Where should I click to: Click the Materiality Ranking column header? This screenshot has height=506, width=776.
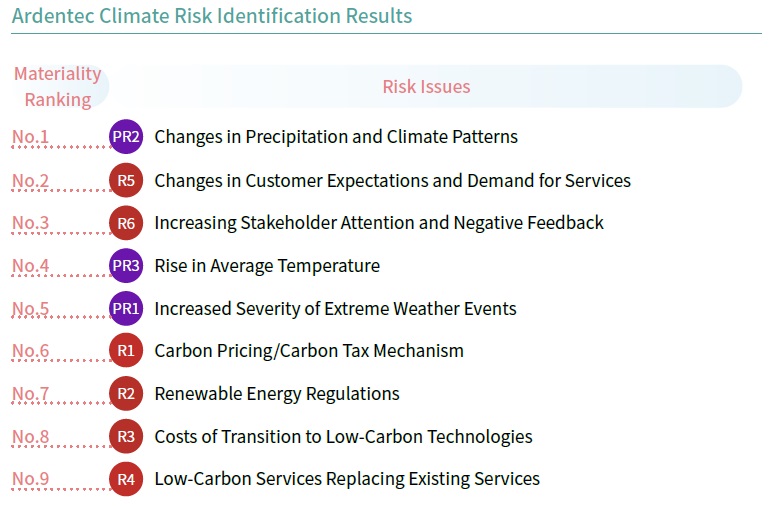coord(58,87)
